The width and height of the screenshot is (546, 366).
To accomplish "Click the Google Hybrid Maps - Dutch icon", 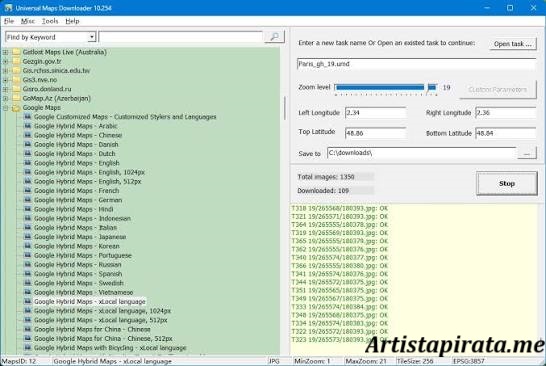I will (x=28, y=154).
